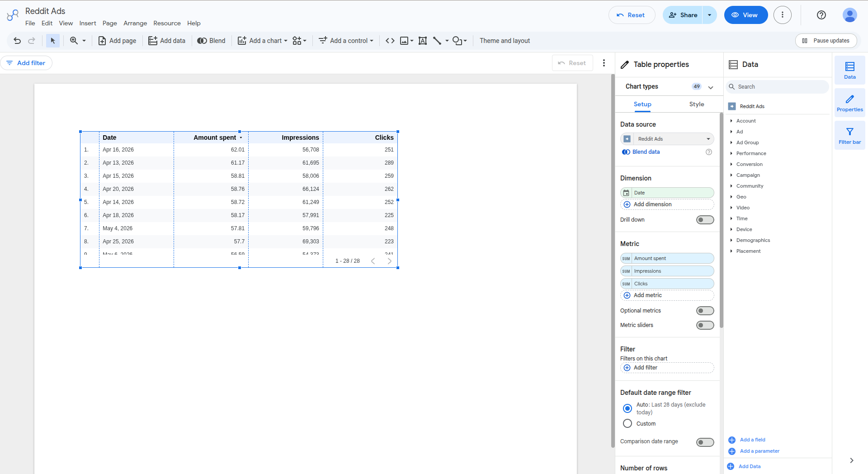Click the undo arrow icon
This screenshot has height=474, width=868.
pyautogui.click(x=17, y=41)
